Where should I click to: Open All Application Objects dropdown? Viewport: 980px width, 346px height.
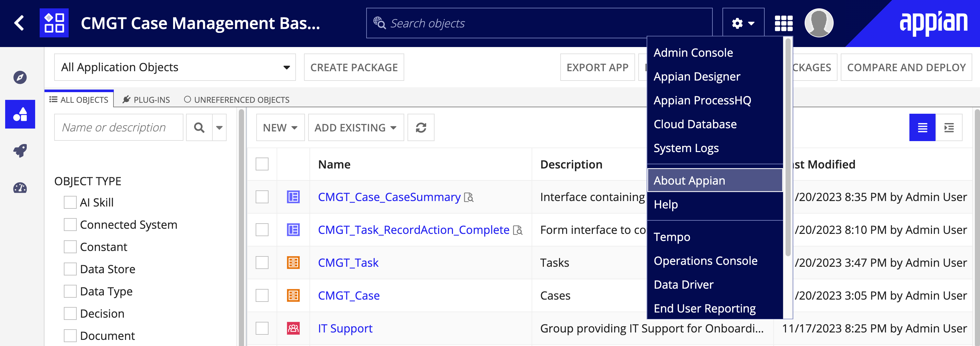coord(175,67)
